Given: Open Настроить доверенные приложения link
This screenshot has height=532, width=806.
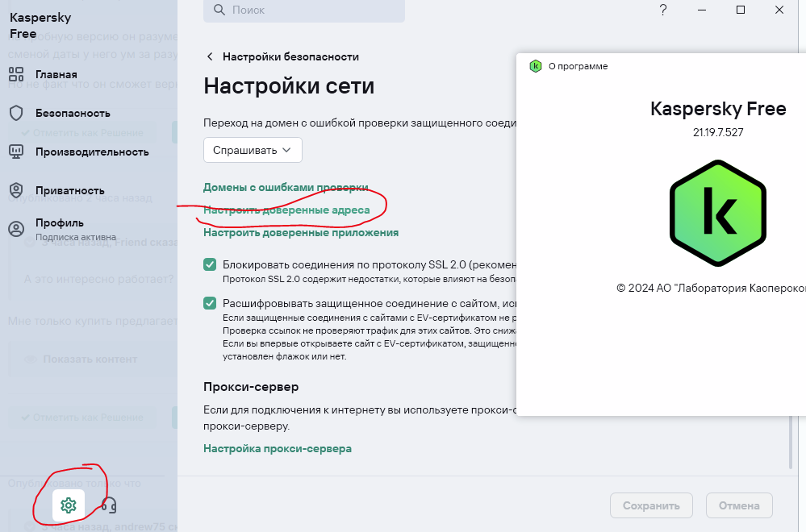Looking at the screenshot, I should tap(301, 233).
